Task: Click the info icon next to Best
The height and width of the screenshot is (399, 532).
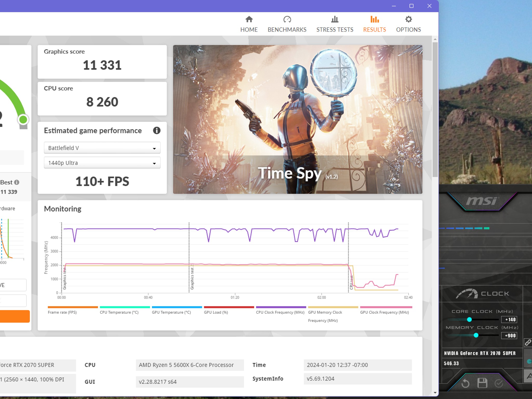Action: click(17, 182)
